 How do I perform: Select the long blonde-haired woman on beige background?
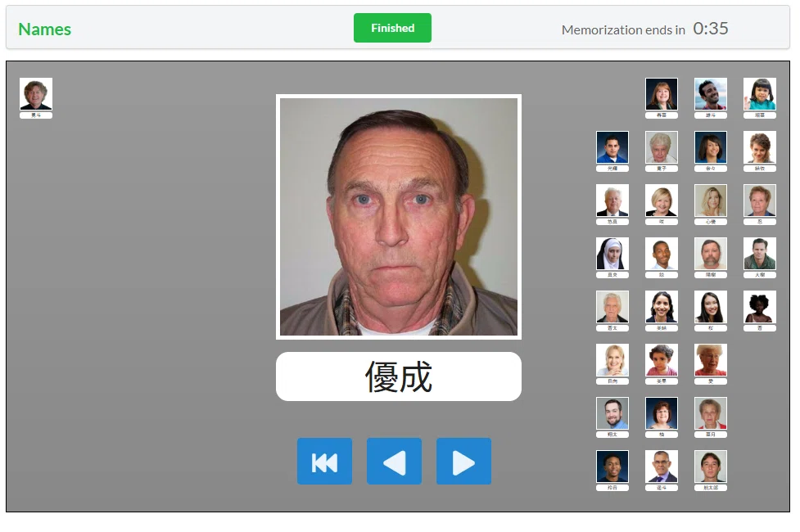710,201
